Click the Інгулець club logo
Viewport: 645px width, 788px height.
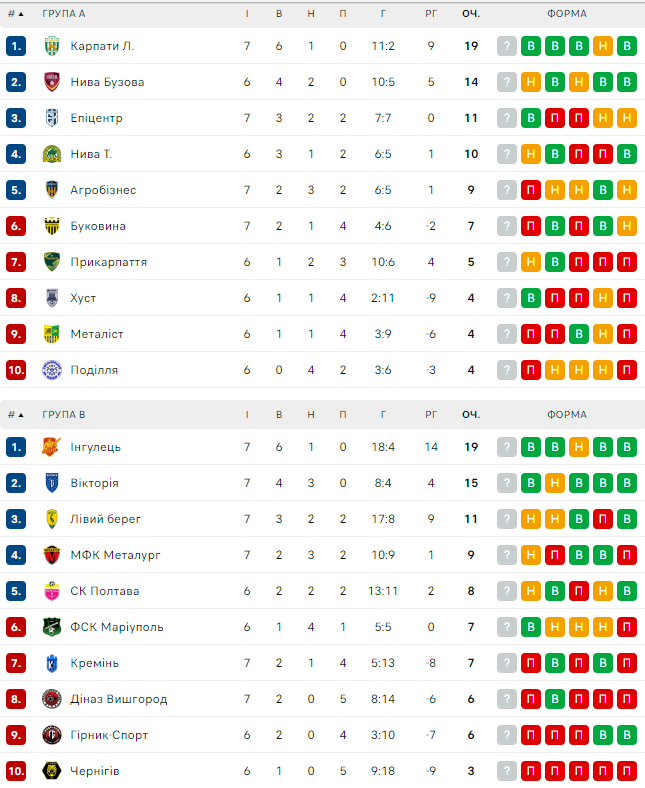[53, 447]
